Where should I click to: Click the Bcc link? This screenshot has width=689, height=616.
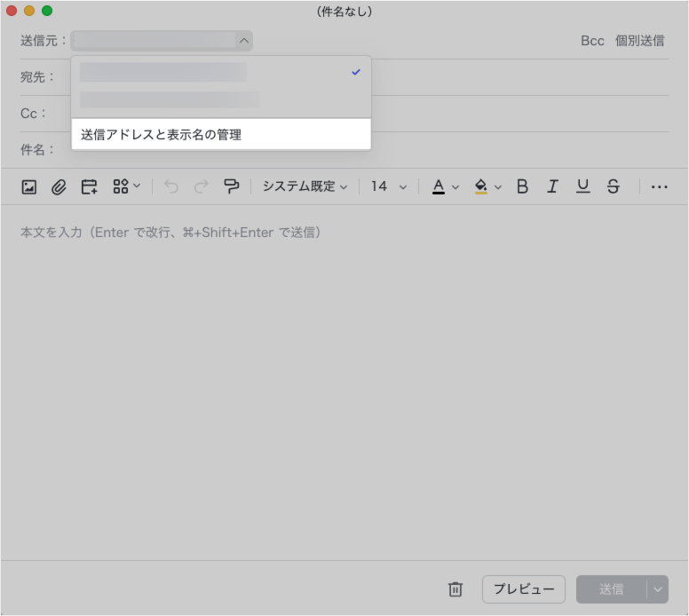tap(592, 41)
